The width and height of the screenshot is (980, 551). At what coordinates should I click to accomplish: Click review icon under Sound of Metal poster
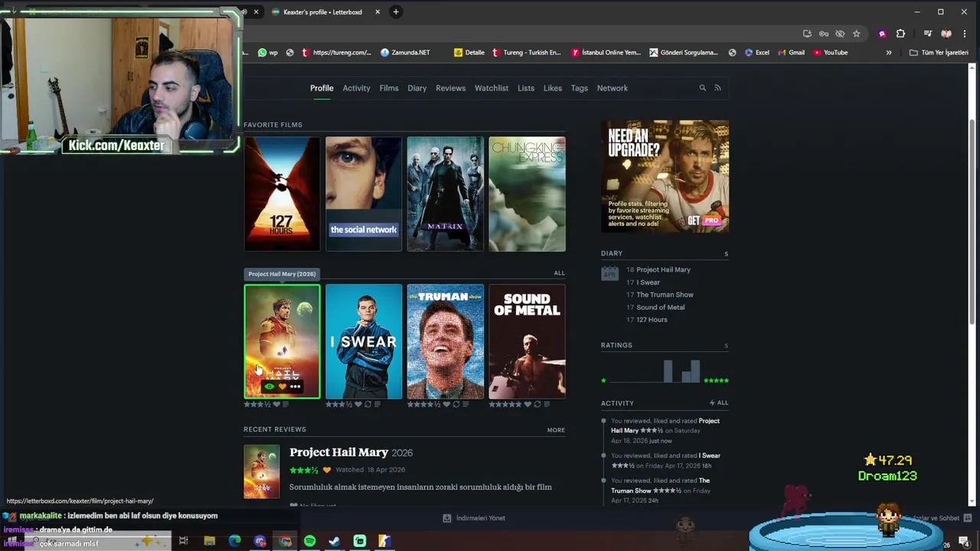[x=546, y=404]
